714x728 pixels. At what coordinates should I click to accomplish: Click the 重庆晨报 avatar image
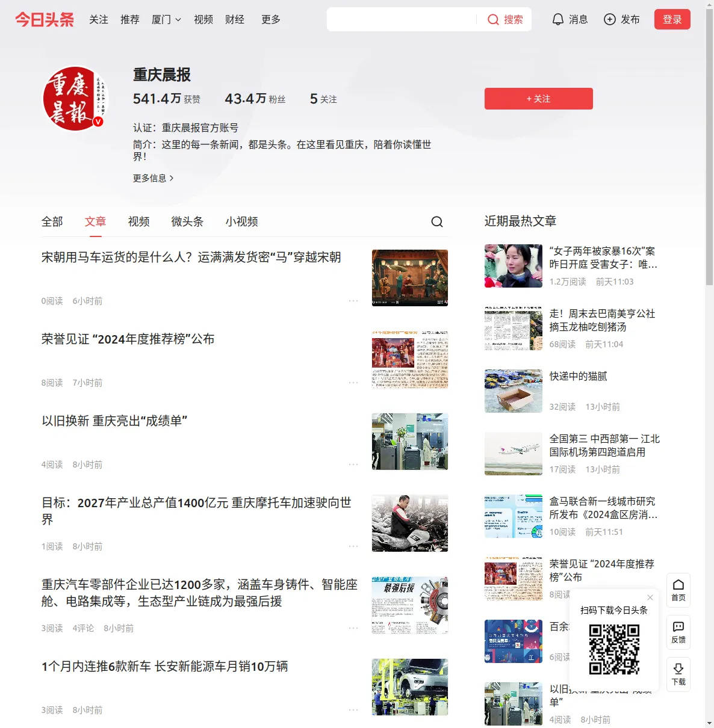[75, 98]
